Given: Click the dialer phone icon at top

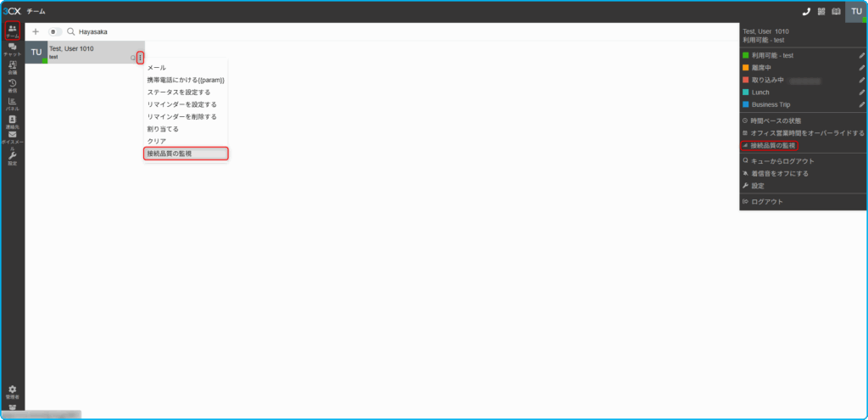Looking at the screenshot, I should (806, 11).
